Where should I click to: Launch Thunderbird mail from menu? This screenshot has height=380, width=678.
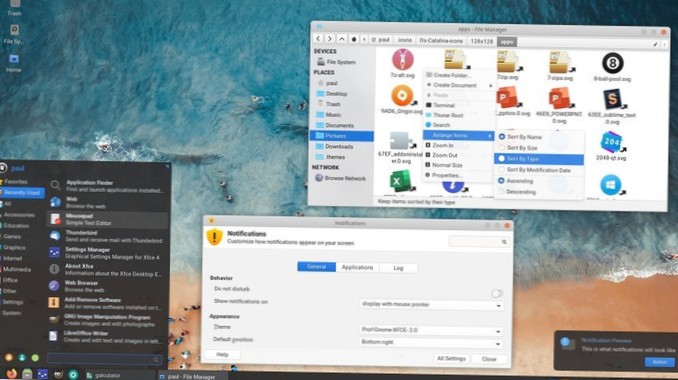(107, 236)
